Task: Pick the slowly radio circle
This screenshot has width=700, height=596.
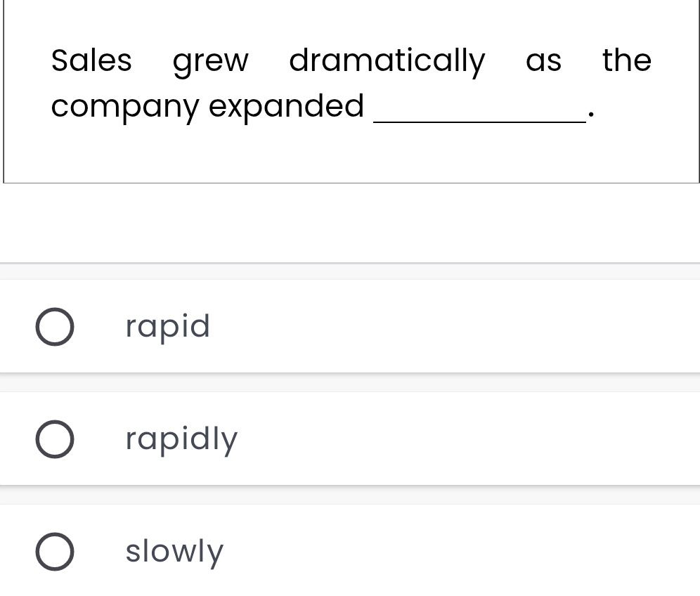Action: pos(54,552)
